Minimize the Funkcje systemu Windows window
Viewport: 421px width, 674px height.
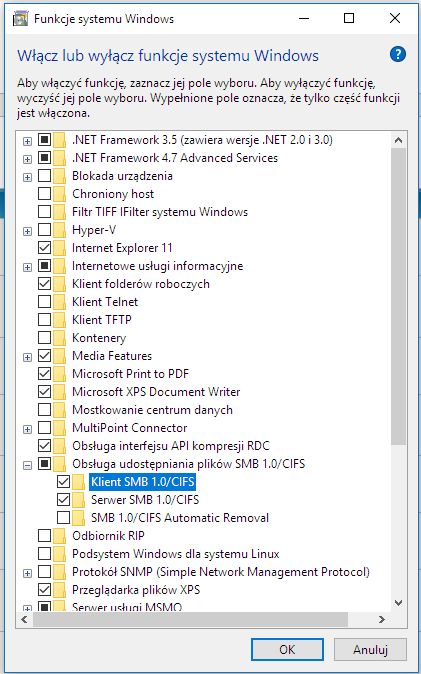pos(304,18)
